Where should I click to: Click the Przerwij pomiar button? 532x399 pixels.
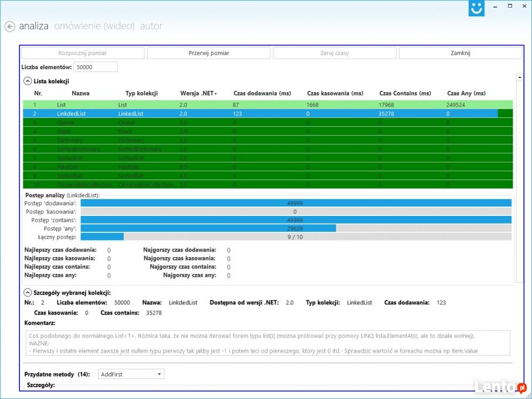[x=209, y=53]
